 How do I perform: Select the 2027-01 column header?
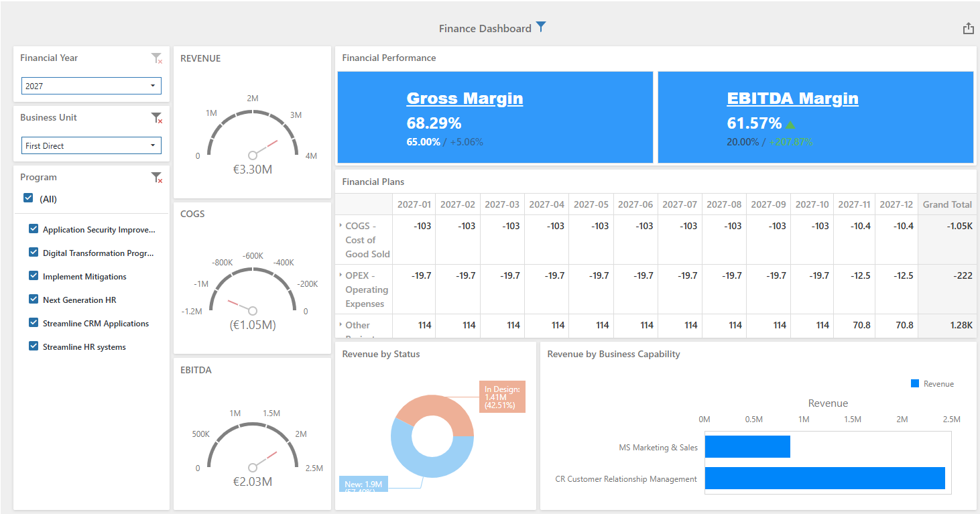click(414, 204)
